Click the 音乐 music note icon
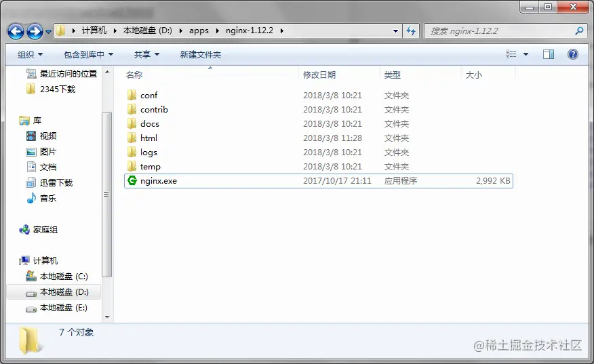Viewport: 594px width, 364px height. [x=31, y=198]
